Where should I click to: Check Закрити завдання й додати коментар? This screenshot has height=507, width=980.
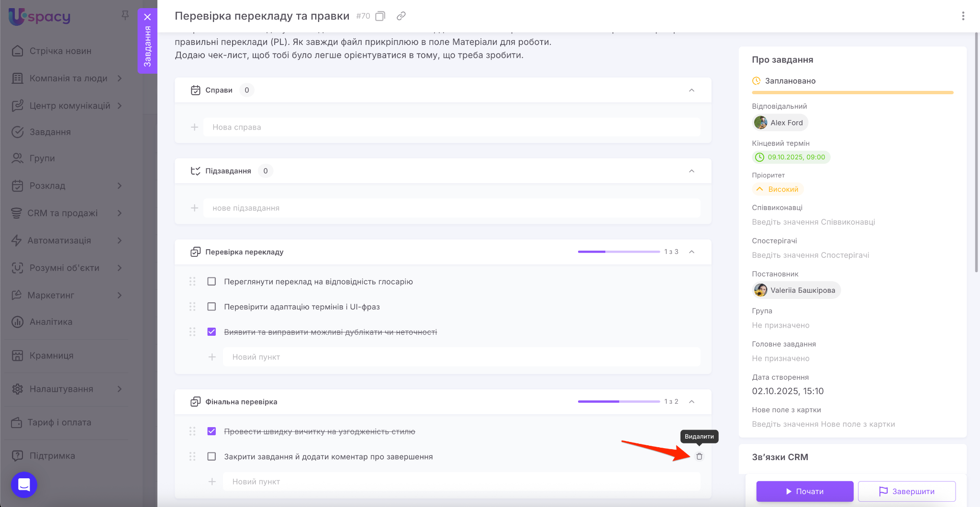click(212, 457)
